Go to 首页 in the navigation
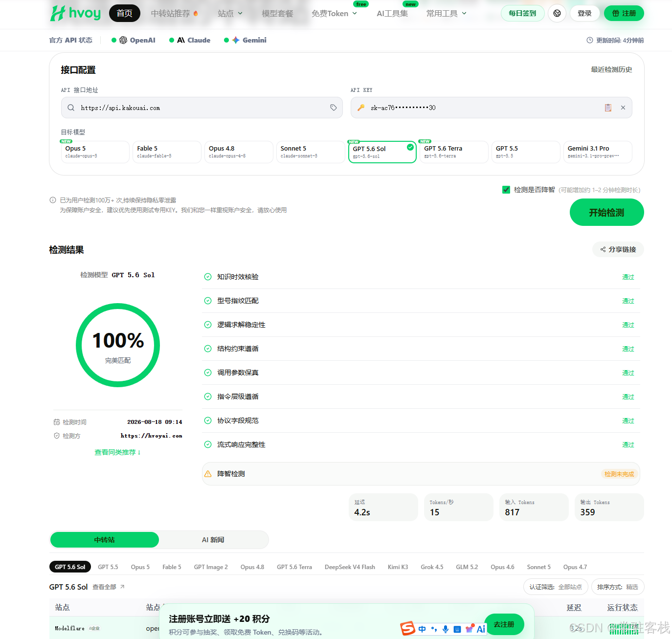The height and width of the screenshot is (639, 672). [x=124, y=13]
